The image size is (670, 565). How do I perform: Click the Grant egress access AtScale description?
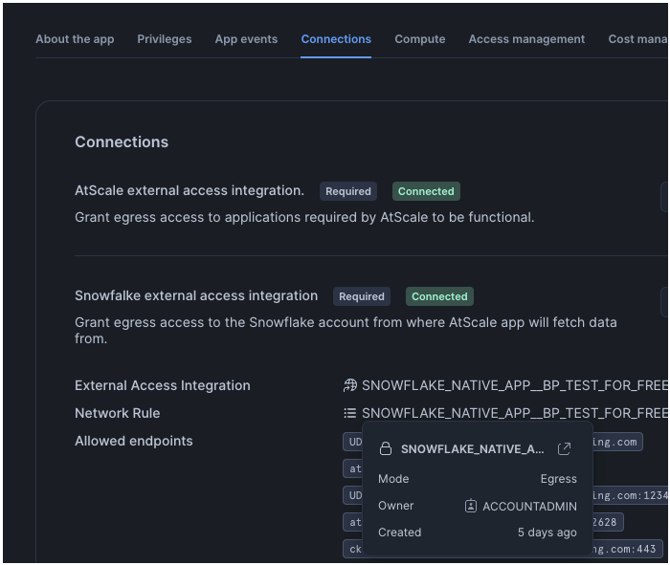(304, 218)
